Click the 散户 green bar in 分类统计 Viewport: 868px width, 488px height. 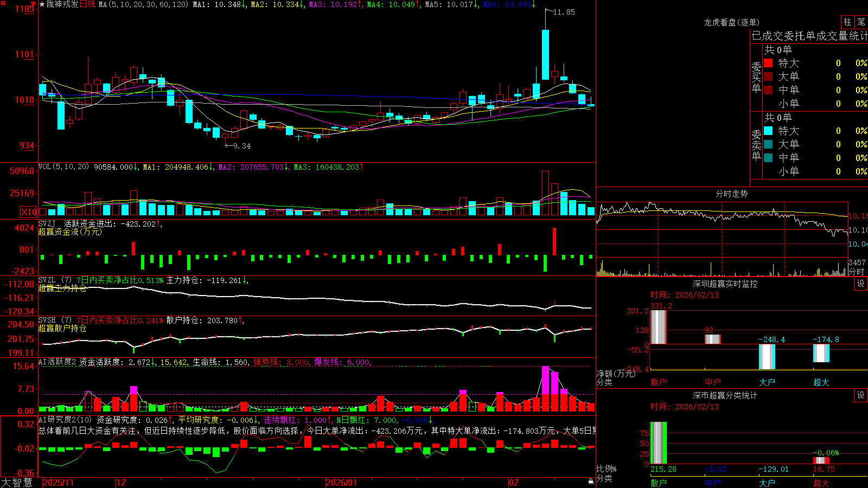pyautogui.click(x=658, y=443)
